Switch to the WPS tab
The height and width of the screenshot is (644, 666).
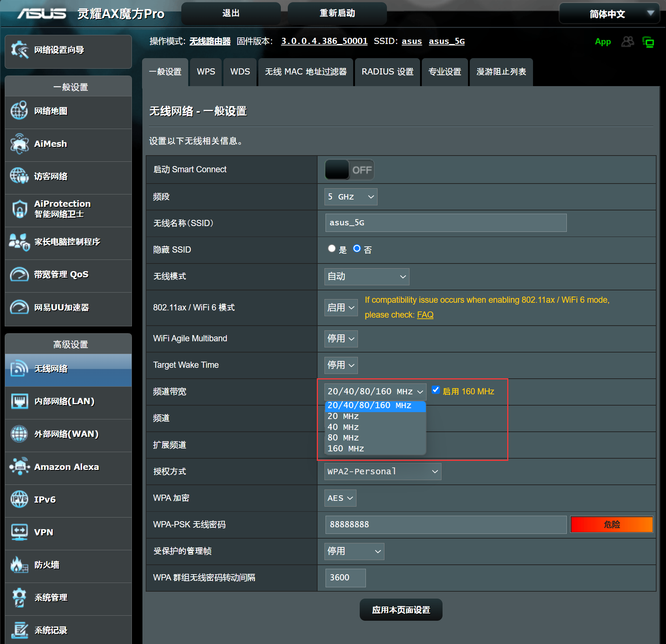point(206,72)
